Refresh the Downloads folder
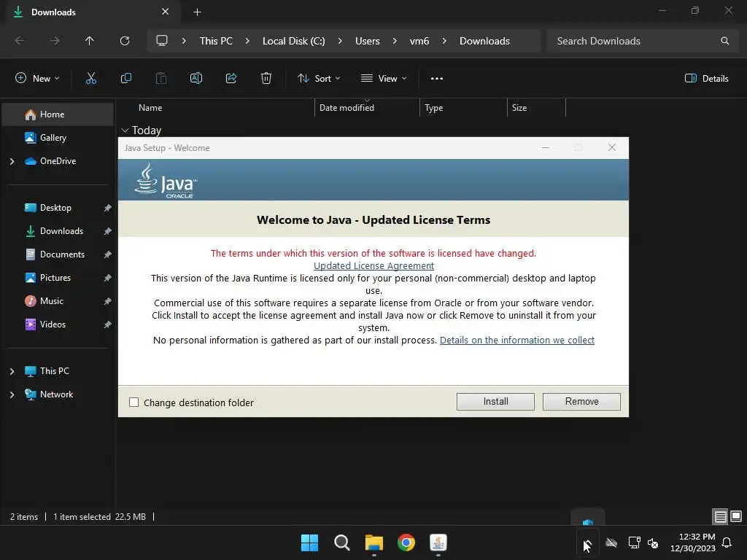The height and width of the screenshot is (560, 747). click(125, 41)
